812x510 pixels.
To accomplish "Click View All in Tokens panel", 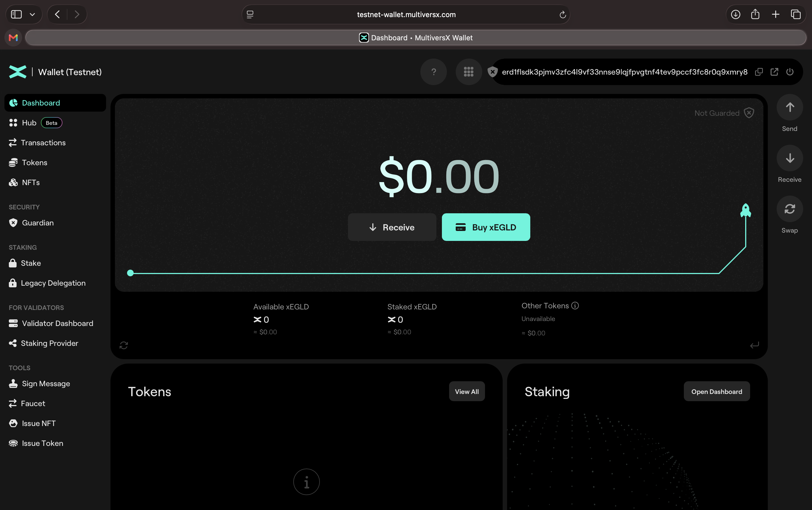I will click(x=467, y=391).
